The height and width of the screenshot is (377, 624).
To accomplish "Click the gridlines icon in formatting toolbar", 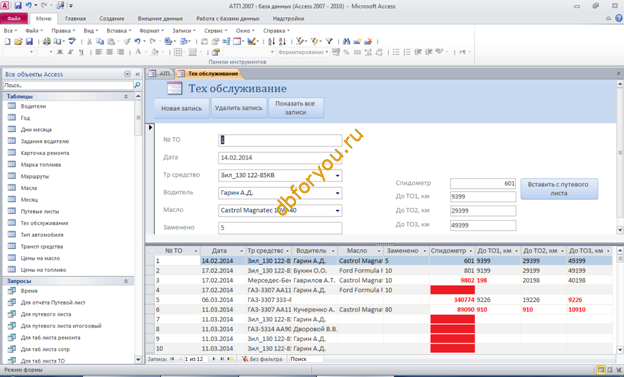I will click(178, 52).
